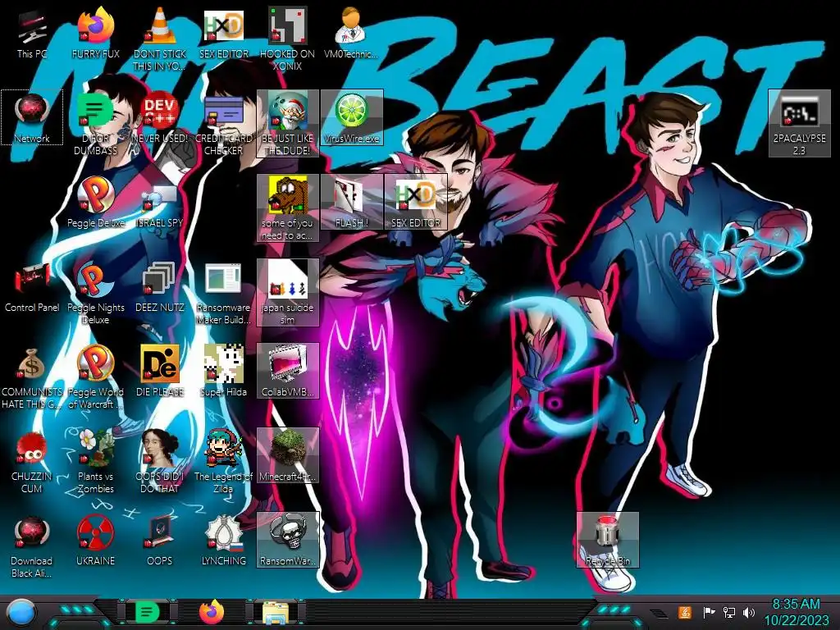Open the DIE PLEASE De icon
The image size is (840, 630).
point(160,372)
